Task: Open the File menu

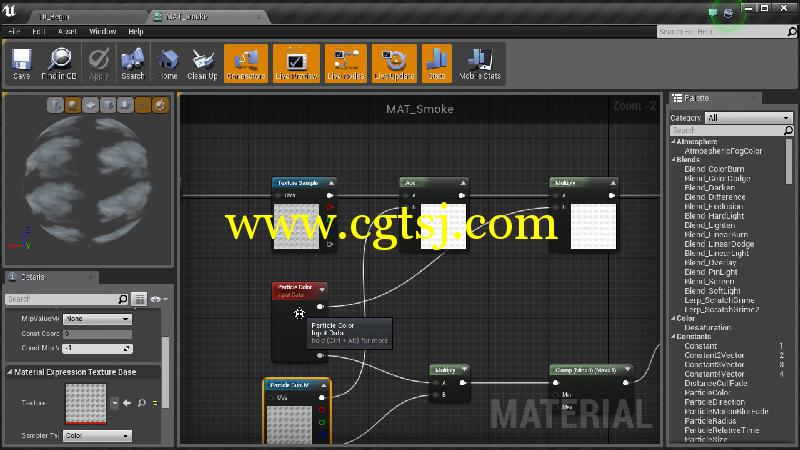Action: point(14,32)
